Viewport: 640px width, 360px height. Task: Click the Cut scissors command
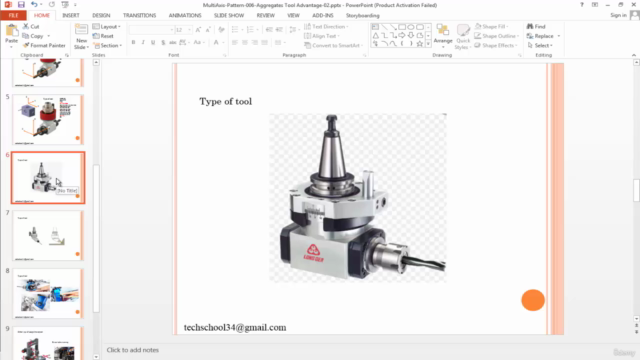31,27
